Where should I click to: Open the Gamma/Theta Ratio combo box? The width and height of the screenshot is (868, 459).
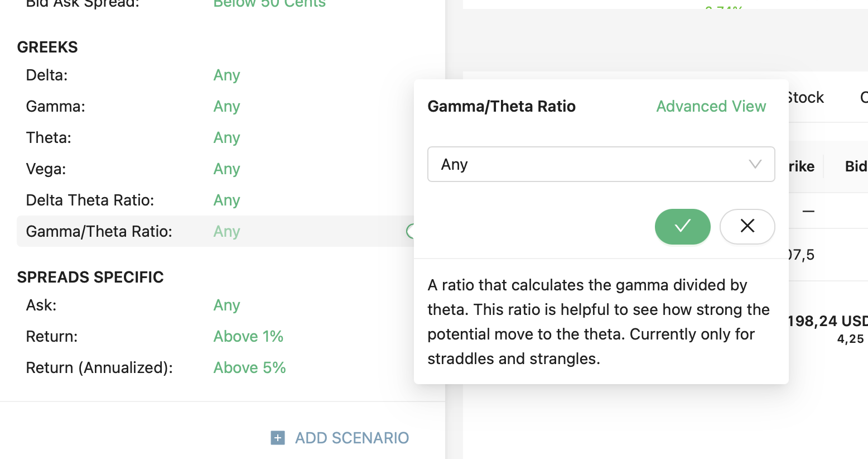[x=600, y=164]
